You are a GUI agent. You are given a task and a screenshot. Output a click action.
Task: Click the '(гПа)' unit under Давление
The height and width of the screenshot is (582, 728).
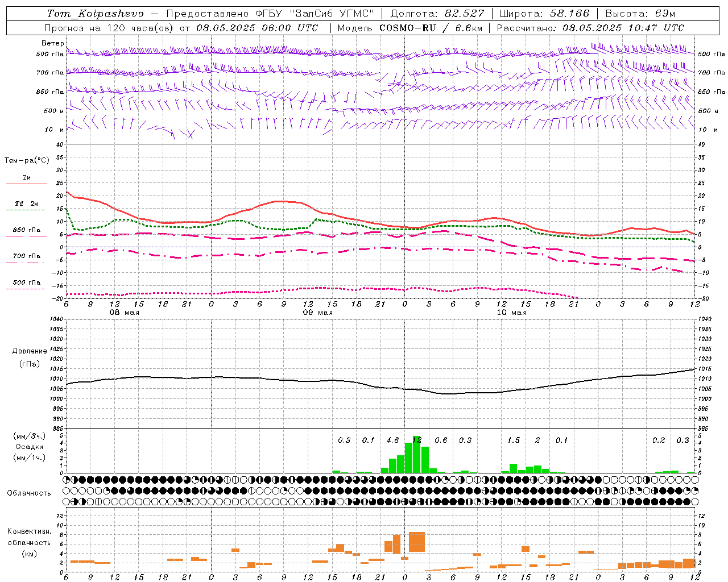pos(30,364)
